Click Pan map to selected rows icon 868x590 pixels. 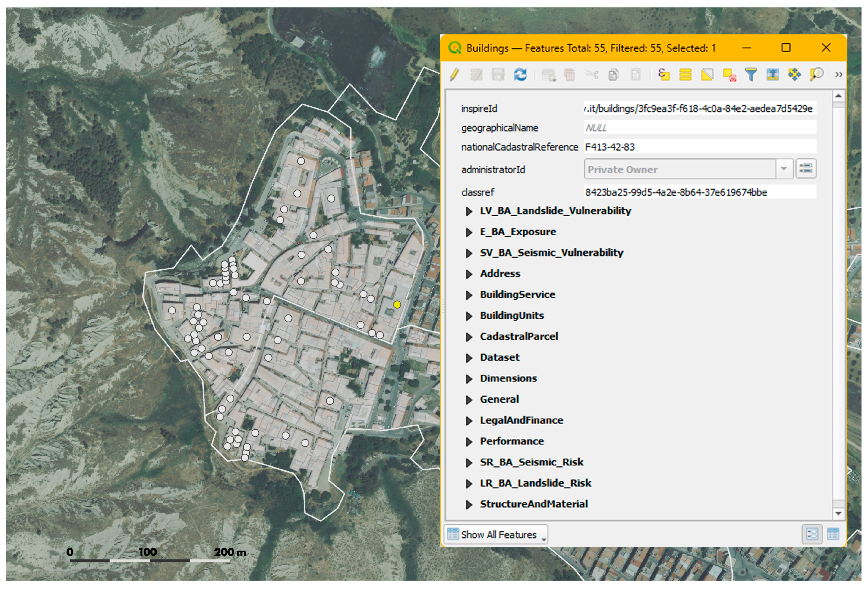[794, 75]
